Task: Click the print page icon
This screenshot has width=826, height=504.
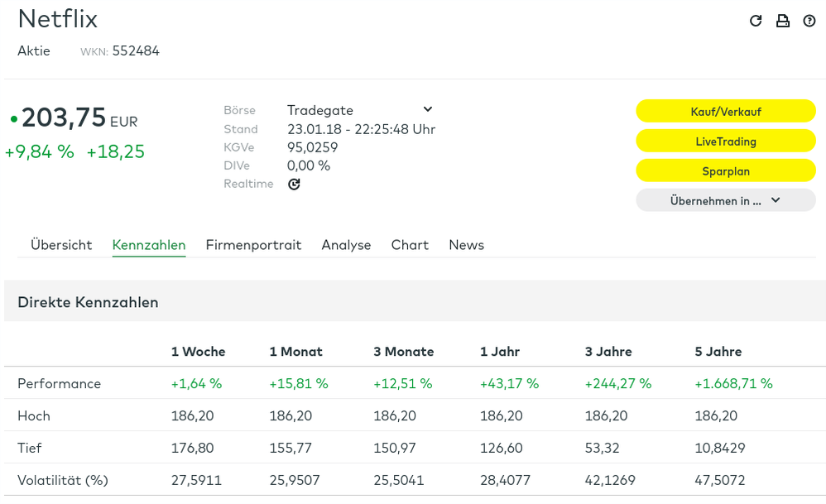Action: pos(782,22)
